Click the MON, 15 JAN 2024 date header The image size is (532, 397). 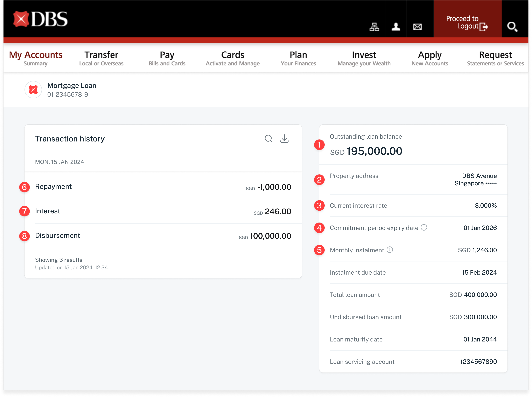tap(59, 162)
